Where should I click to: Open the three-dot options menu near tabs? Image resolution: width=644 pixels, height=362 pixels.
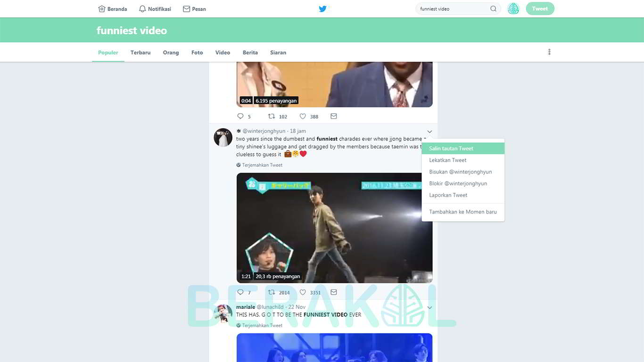click(549, 52)
